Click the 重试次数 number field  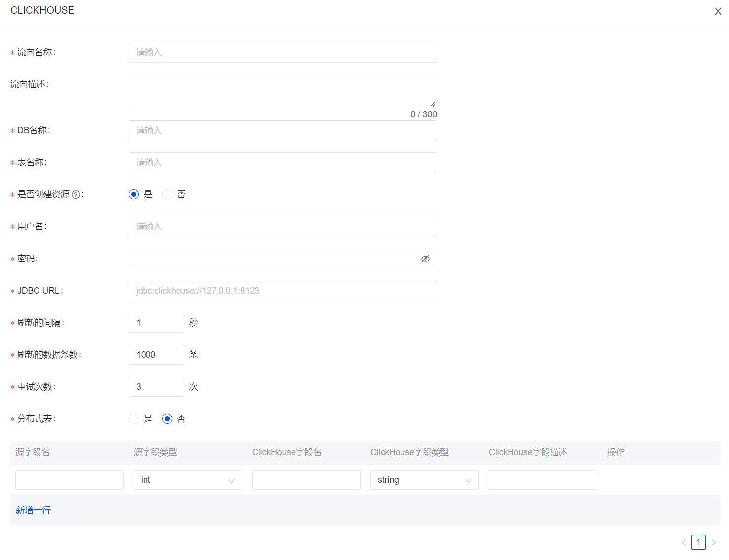coord(156,386)
